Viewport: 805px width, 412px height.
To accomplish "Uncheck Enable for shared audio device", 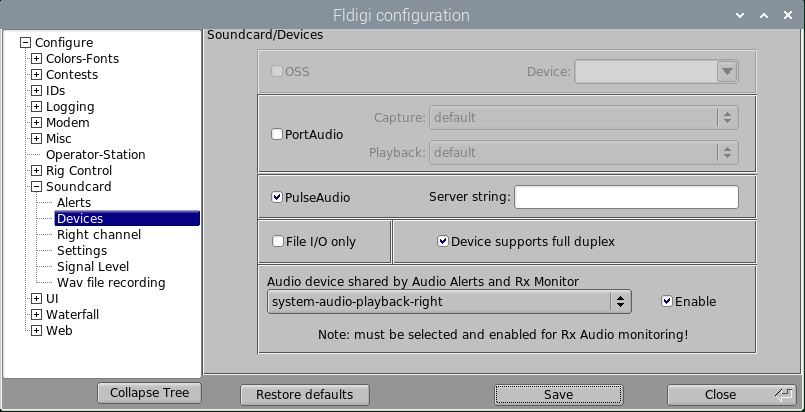I will pos(666,301).
